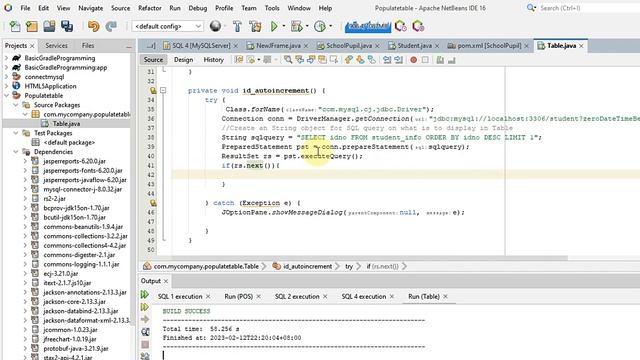Close the Projects panel tab

pyautogui.click(x=32, y=46)
